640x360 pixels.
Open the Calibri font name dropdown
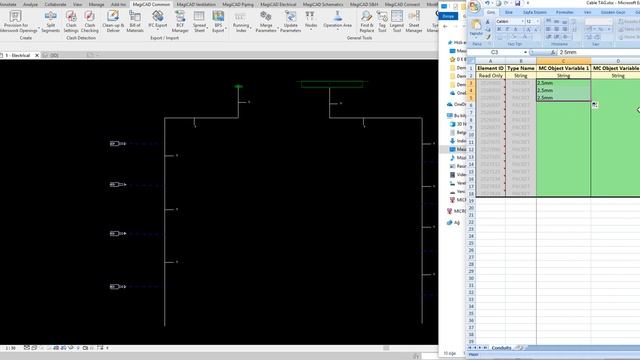522,21
